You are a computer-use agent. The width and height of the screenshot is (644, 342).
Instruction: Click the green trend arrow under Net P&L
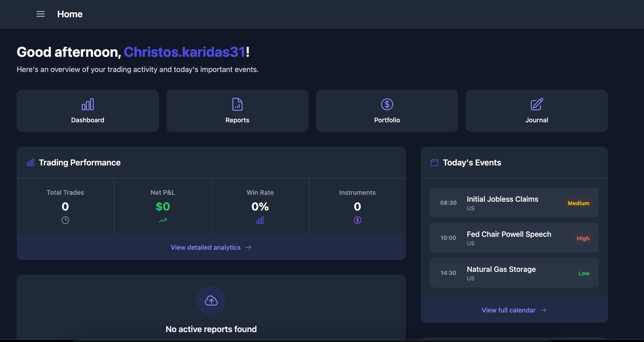(x=162, y=220)
